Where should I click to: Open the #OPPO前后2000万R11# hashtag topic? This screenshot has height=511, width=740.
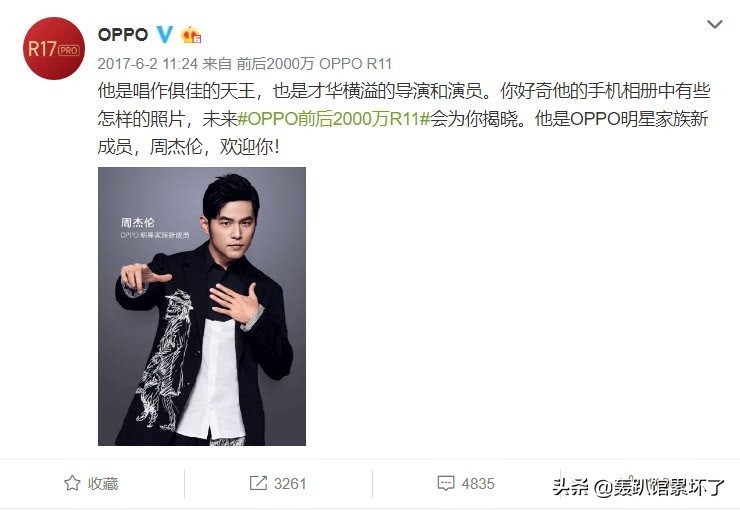pyautogui.click(x=334, y=119)
